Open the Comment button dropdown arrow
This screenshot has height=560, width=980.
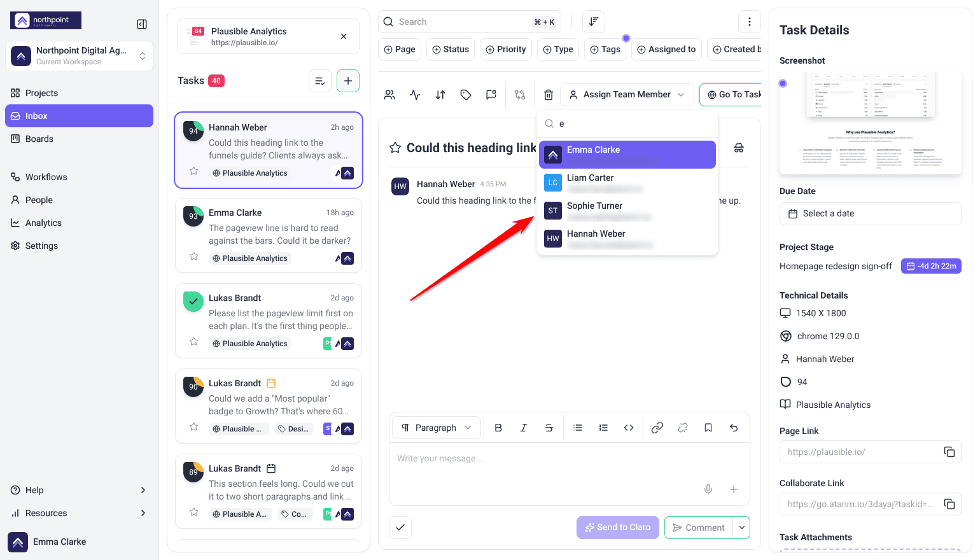pos(741,528)
